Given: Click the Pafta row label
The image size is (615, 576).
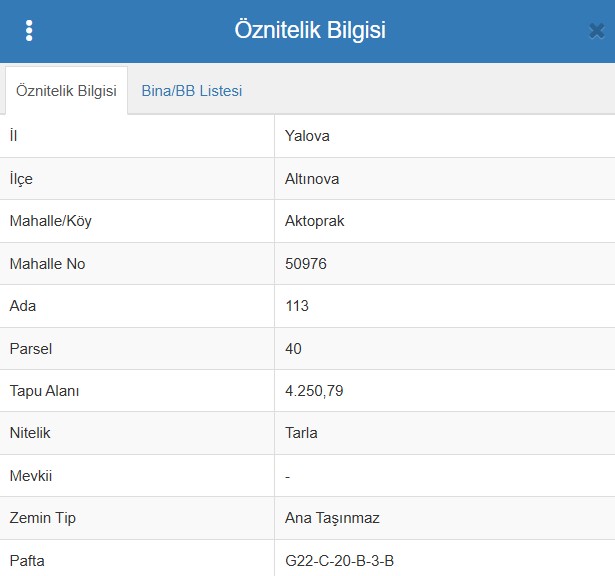Looking at the screenshot, I should pos(27,561).
